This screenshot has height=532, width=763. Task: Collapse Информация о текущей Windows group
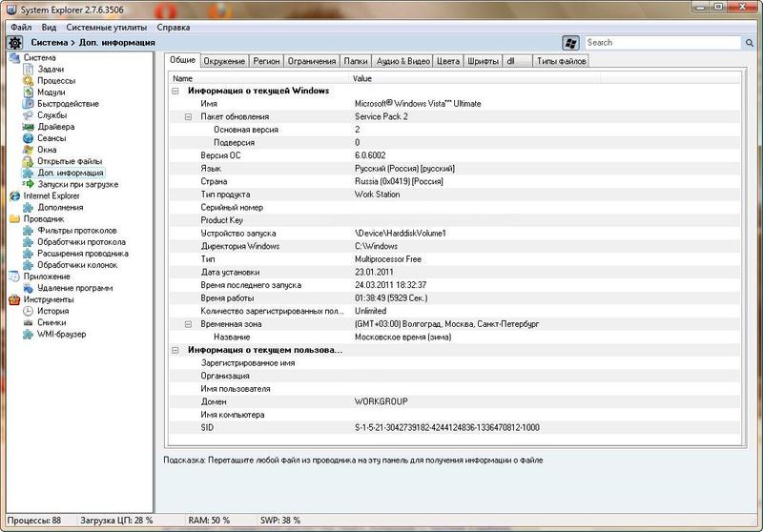tap(175, 91)
